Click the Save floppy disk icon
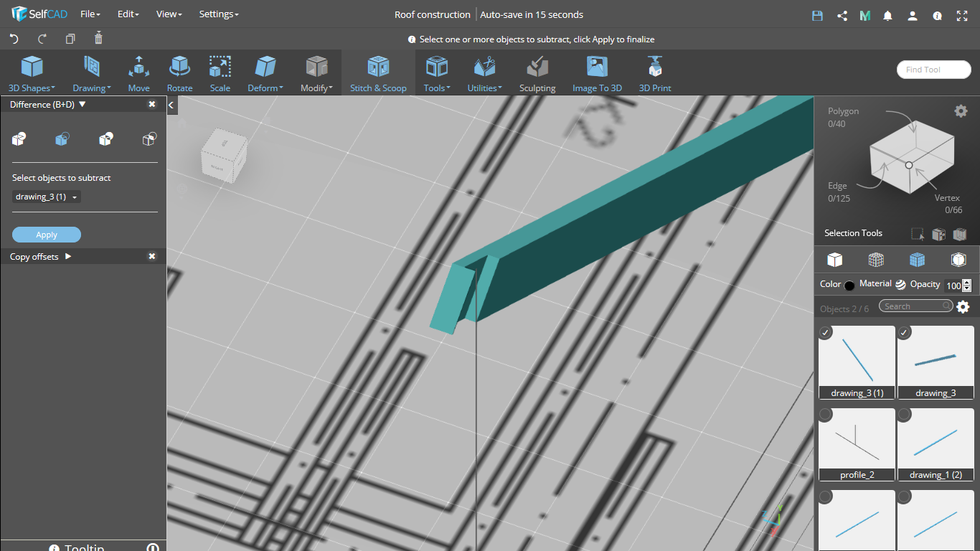Screen dimensions: 980x551 click(817, 15)
